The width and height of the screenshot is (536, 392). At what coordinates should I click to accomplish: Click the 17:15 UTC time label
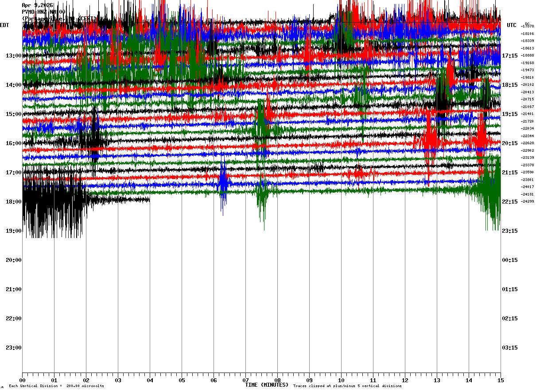(510, 56)
